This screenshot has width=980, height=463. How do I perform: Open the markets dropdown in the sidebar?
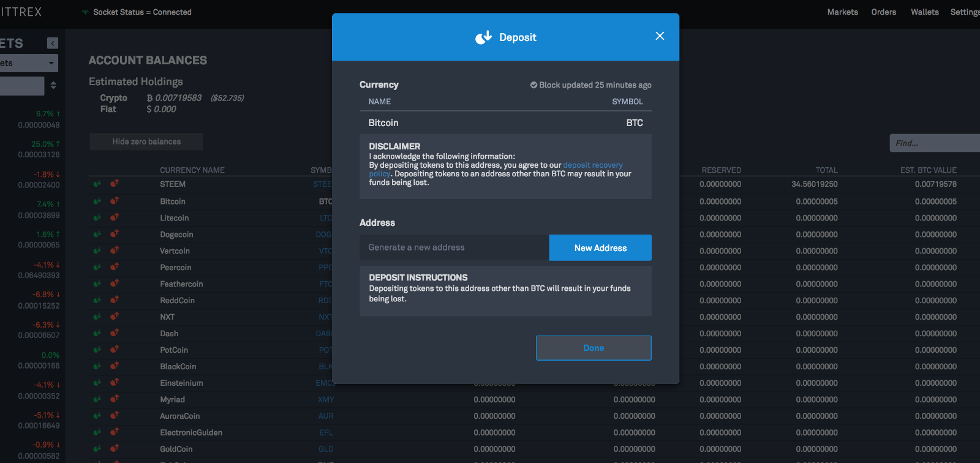(x=28, y=63)
